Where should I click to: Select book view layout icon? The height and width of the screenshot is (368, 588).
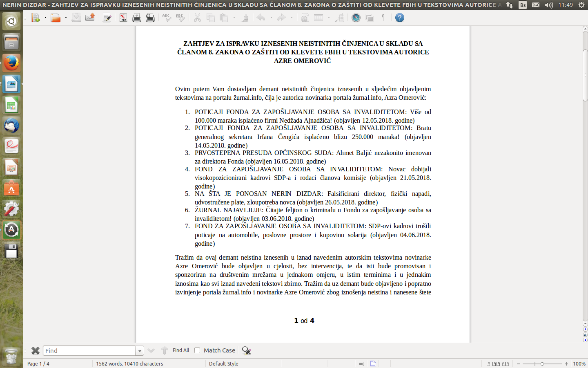coord(506,364)
